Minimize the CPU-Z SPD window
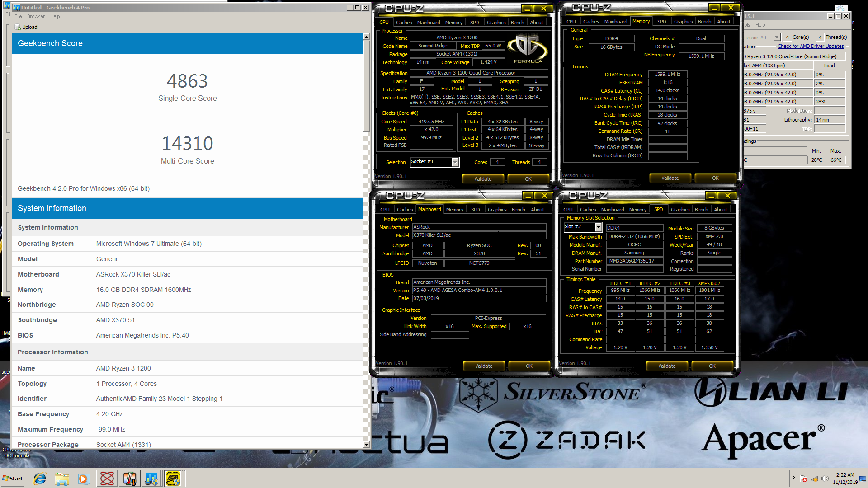 [711, 196]
